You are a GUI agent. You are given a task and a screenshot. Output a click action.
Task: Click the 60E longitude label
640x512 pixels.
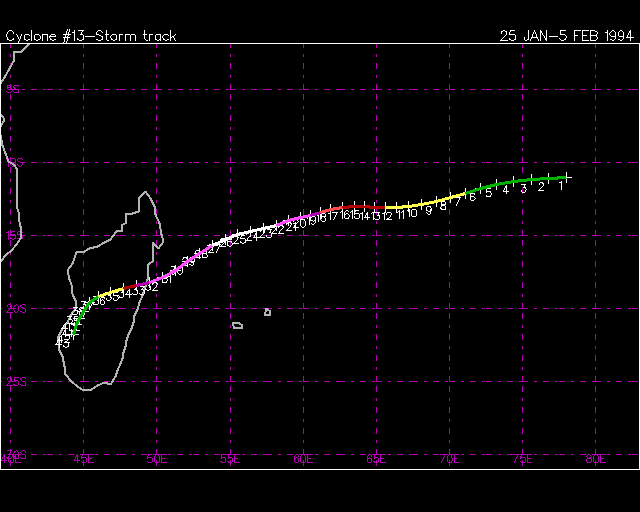point(303,460)
